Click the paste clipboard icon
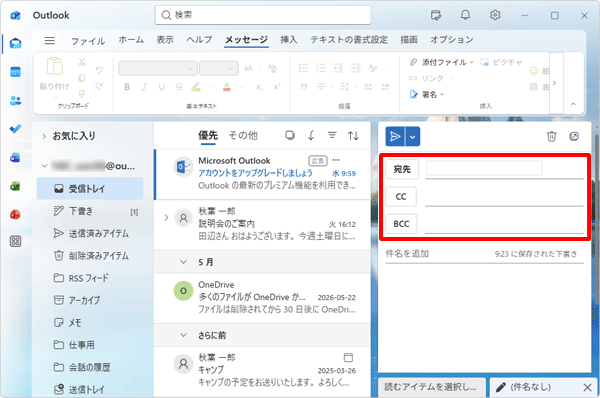Screen dimensions: 600x398 point(55,66)
